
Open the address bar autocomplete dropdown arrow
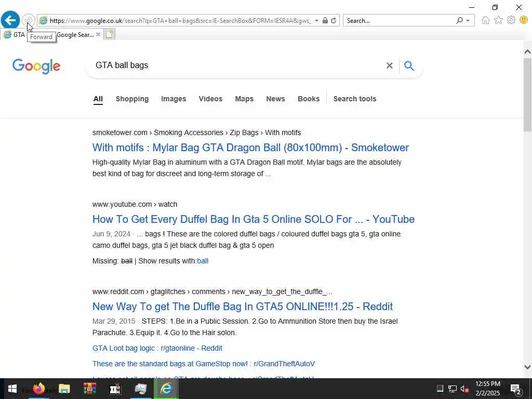[316, 20]
